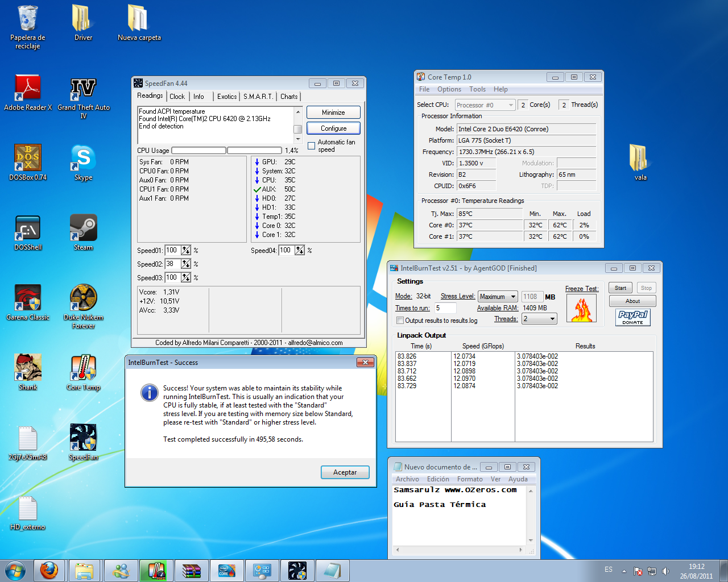Click SpeedFan CPU Usage second bar
This screenshot has height=582, width=728.
tap(254, 151)
